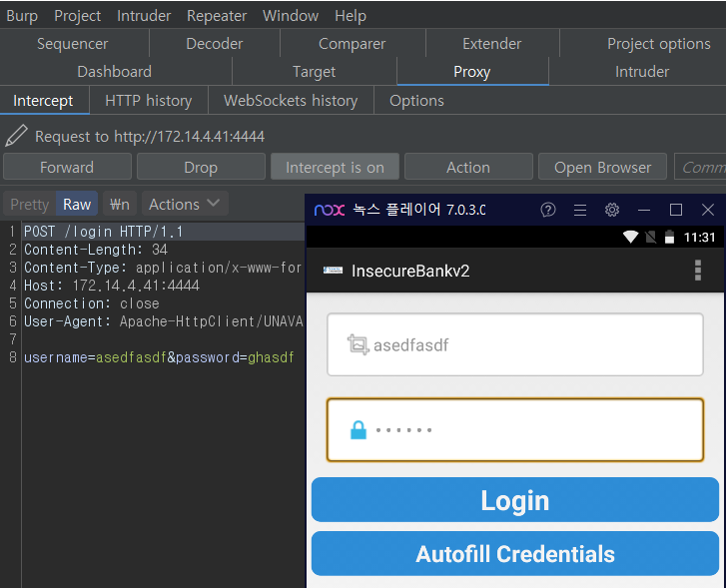726x588 pixels.
Task: Open the Proxy Options sub-tab
Action: pos(416,101)
